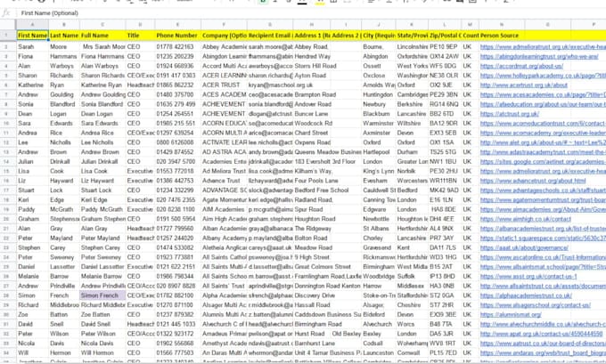Image resolution: width=606 pixels, height=364 pixels.
Task: Open sites.google.com link in Julian Drinkall row
Action: point(543,162)
